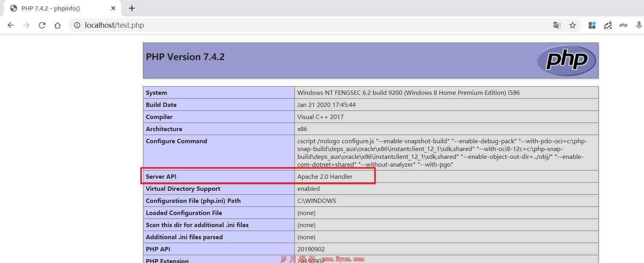Image resolution: width=644 pixels, height=263 pixels.
Task: Close the PHP 7.4.2 phpinfo tab
Action: point(113,8)
